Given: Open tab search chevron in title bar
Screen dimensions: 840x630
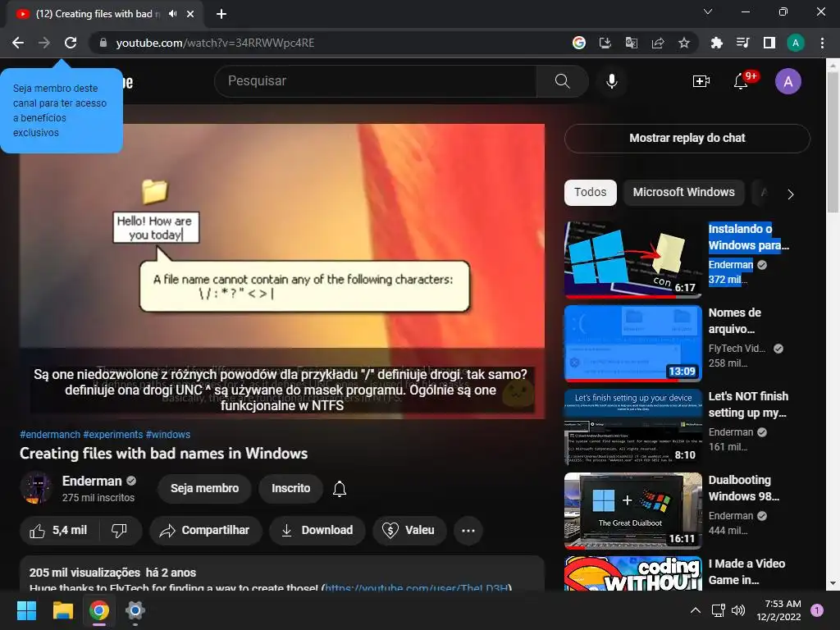Looking at the screenshot, I should (708, 11).
